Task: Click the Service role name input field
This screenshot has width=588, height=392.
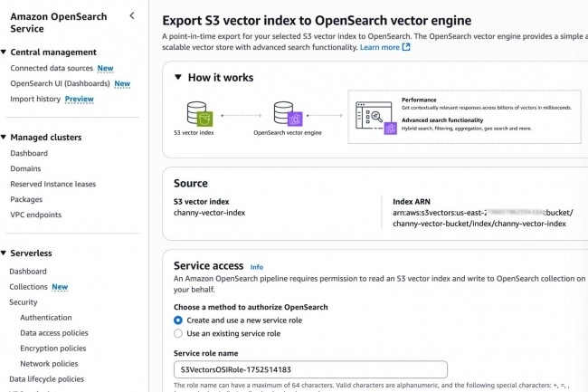Action: (x=309, y=369)
